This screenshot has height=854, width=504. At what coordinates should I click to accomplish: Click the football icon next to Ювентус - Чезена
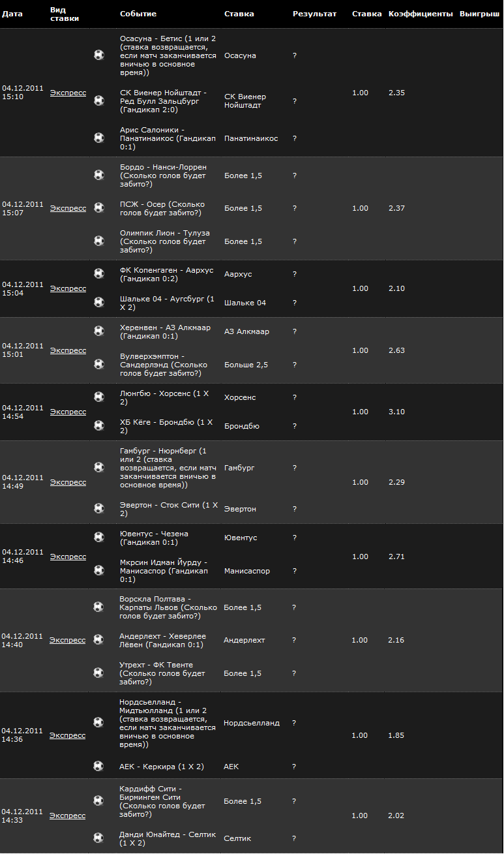98,537
